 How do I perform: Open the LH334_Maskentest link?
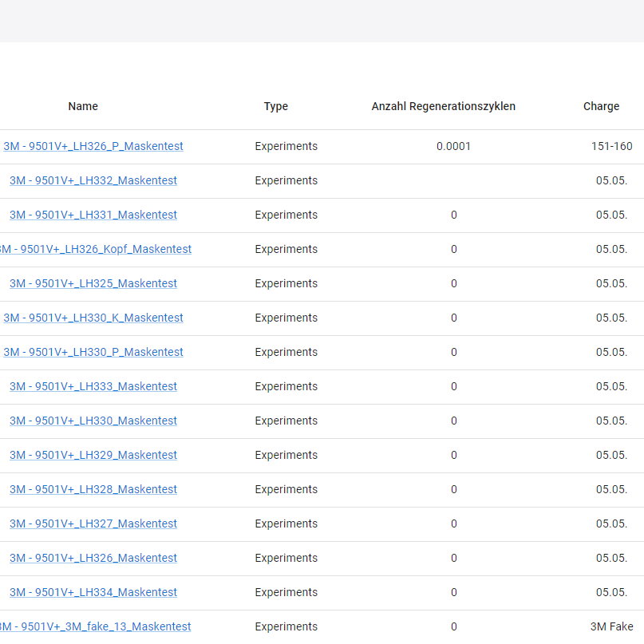tap(93, 592)
